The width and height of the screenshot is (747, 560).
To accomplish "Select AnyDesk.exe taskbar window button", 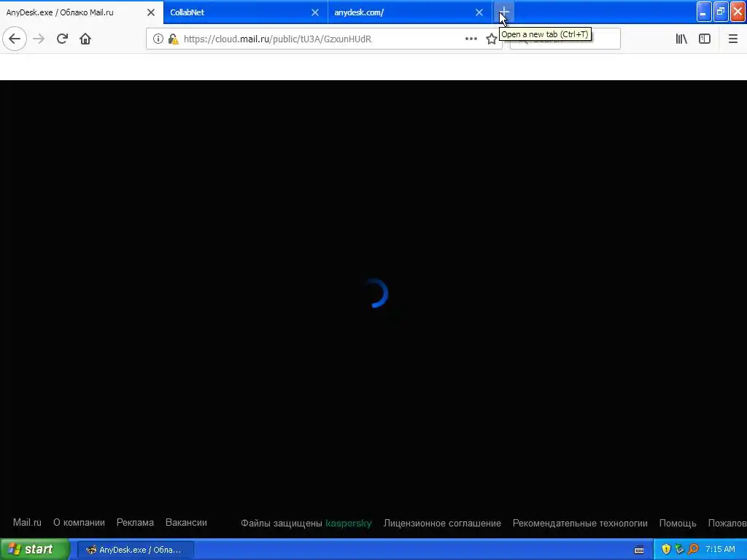I will pyautogui.click(x=135, y=550).
